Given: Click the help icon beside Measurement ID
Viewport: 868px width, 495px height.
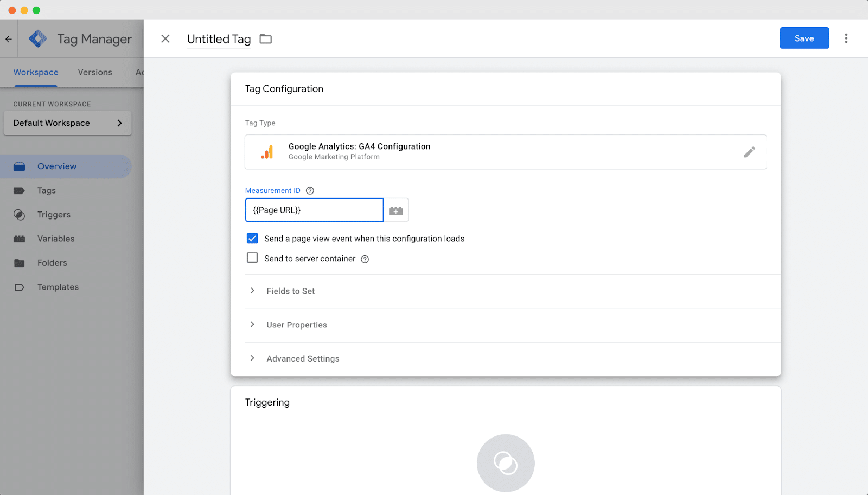Looking at the screenshot, I should pyautogui.click(x=310, y=190).
